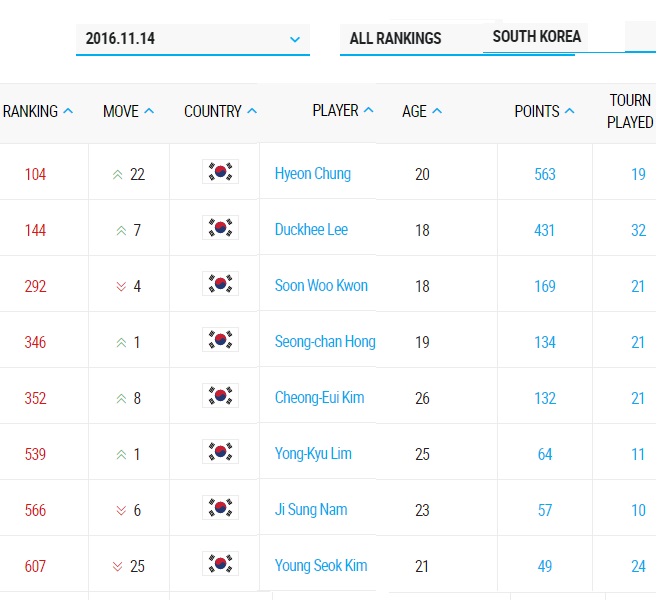Click the COUNTRY column sort arrow

click(x=252, y=111)
